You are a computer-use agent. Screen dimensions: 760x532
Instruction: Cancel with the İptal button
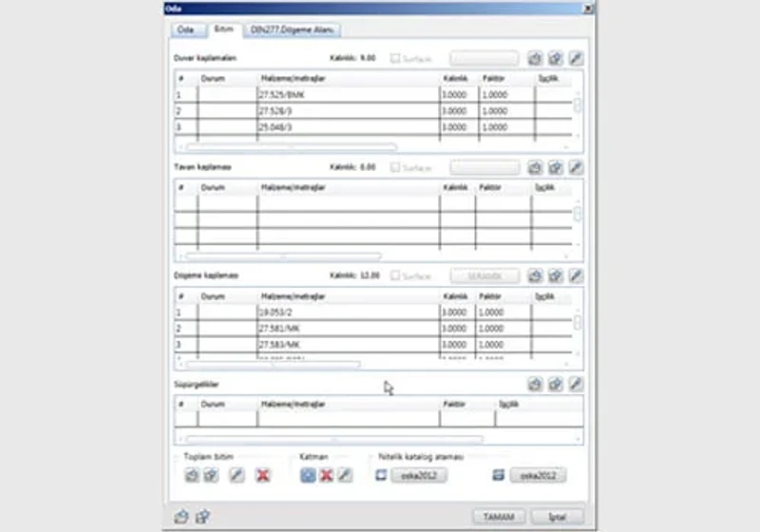[558, 517]
